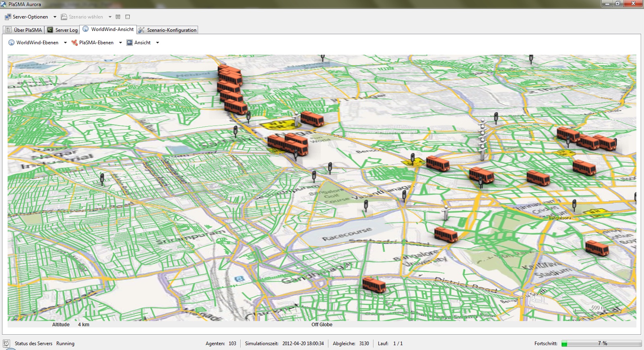The height and width of the screenshot is (350, 644).
Task: Click the PlaSMA-Ebenen red nodes icon
Action: [74, 43]
